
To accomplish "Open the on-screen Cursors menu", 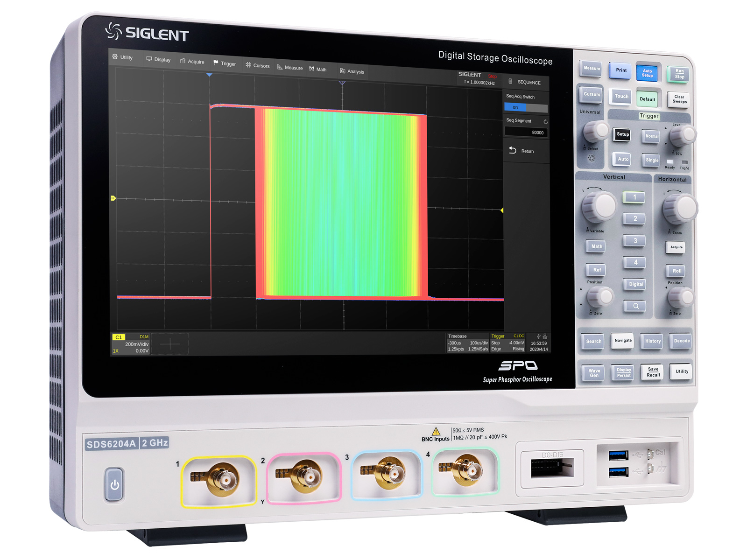I will coord(258,65).
